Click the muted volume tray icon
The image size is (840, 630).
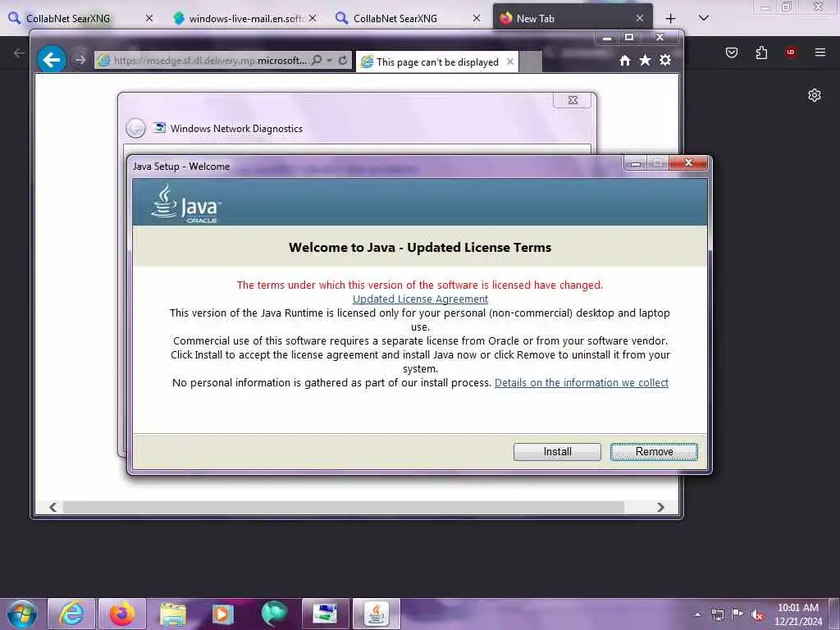(757, 615)
